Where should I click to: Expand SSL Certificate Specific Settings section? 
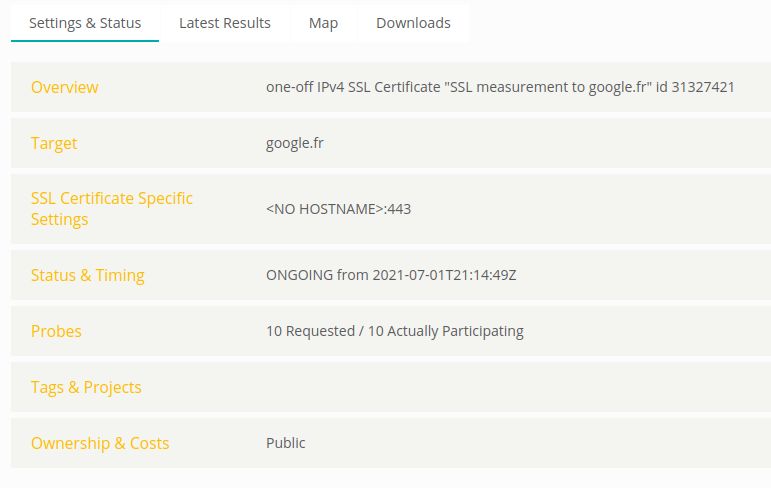112,208
